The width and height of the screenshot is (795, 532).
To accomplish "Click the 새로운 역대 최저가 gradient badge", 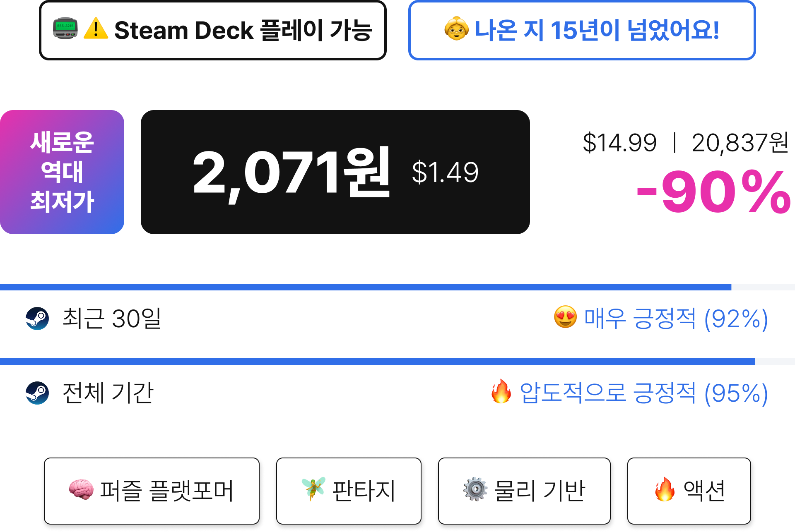I will [62, 172].
